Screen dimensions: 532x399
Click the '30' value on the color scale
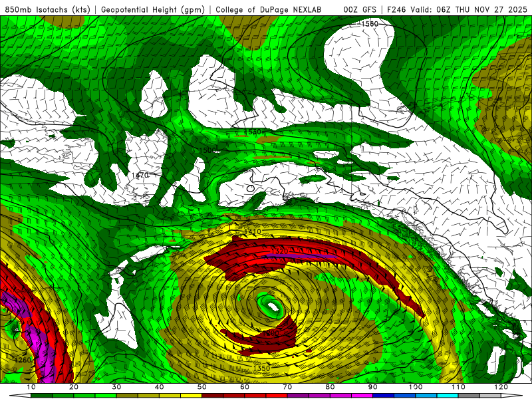116,387
